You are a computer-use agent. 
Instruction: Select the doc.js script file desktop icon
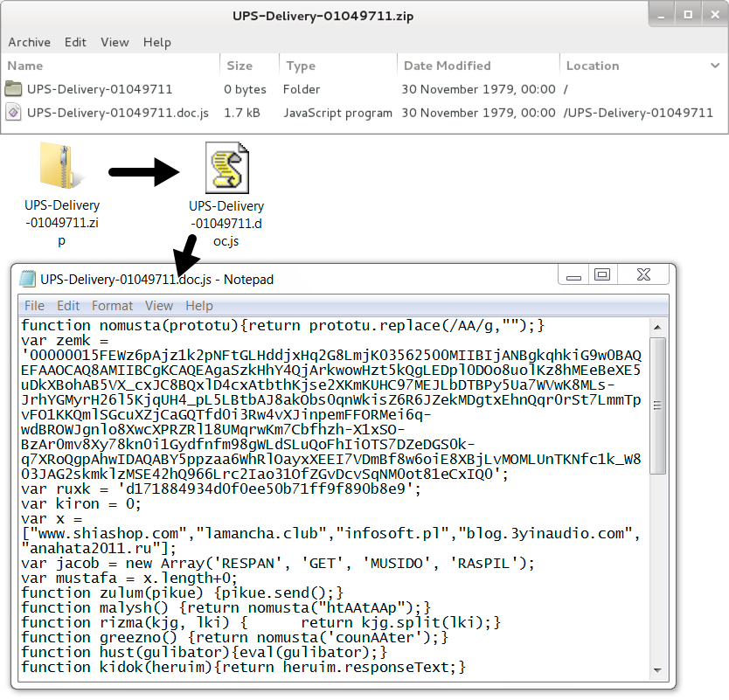point(227,167)
